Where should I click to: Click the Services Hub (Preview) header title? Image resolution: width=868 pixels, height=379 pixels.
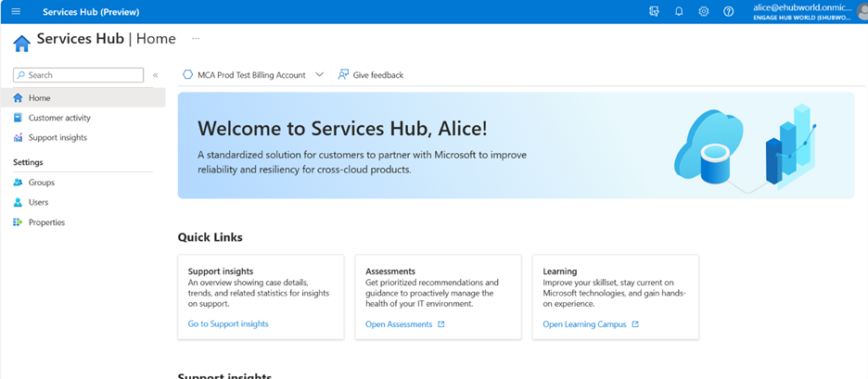tap(91, 12)
